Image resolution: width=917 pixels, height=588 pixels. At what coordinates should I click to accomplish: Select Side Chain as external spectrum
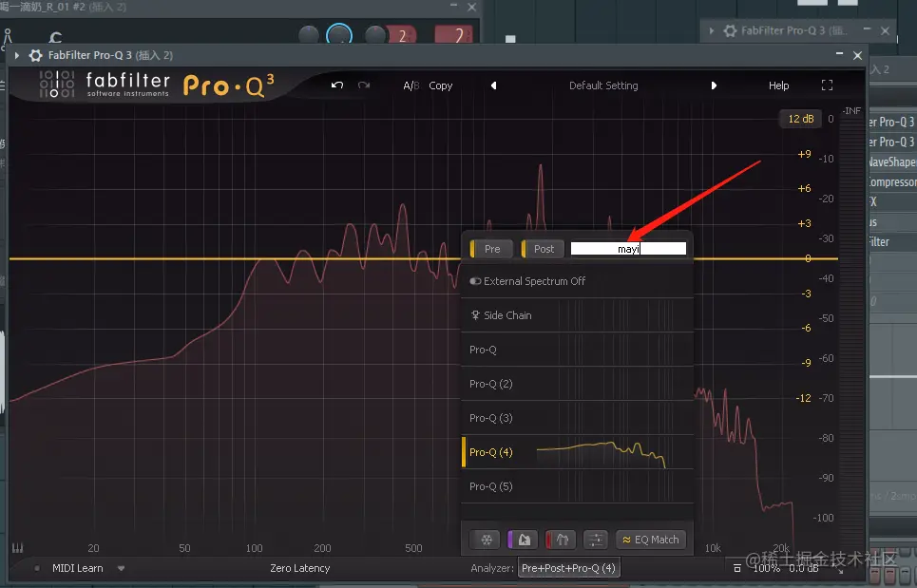[x=577, y=315]
